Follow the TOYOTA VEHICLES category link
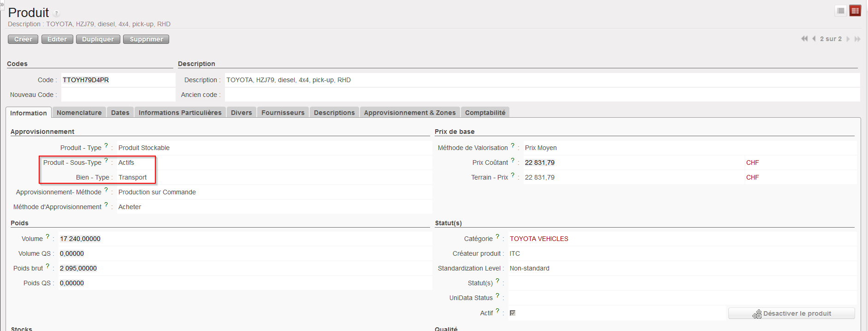The image size is (868, 331). coord(538,239)
